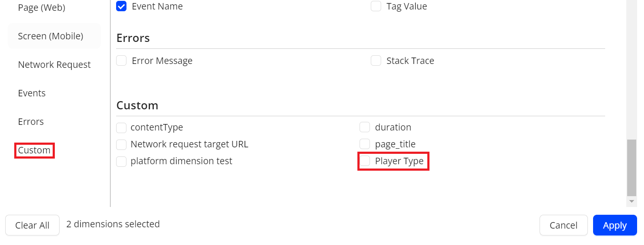Select the Events category
The height and width of the screenshot is (245, 644).
point(32,93)
